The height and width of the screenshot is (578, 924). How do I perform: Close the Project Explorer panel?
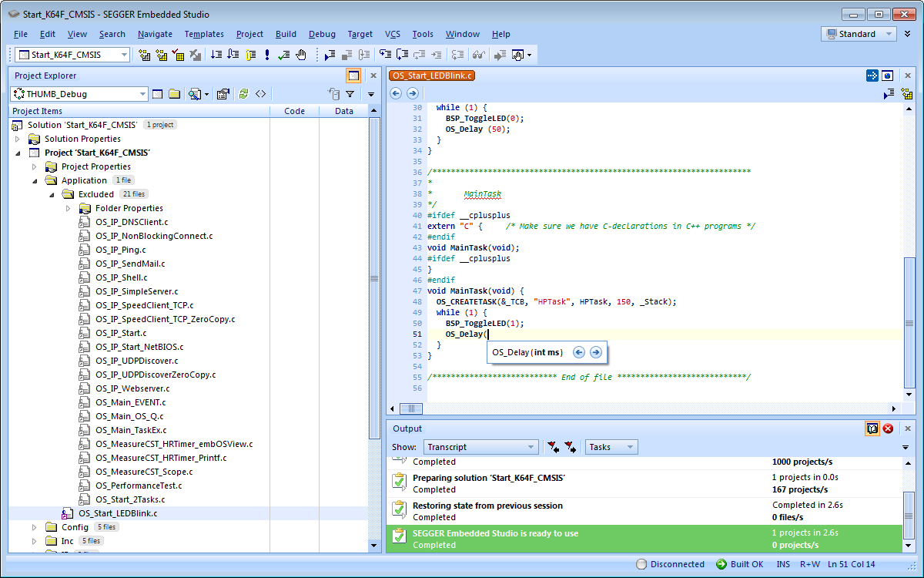coord(373,76)
